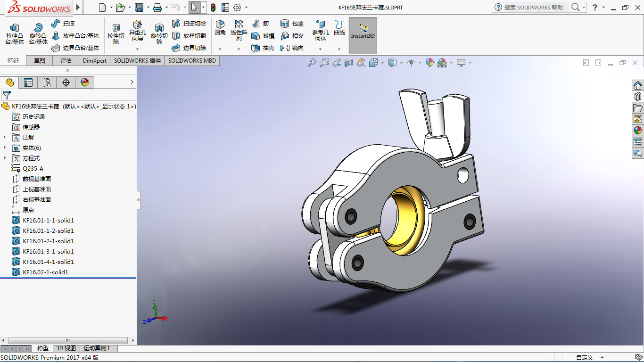
Task: Click the 抽壳 shell tool
Action: click(x=263, y=48)
